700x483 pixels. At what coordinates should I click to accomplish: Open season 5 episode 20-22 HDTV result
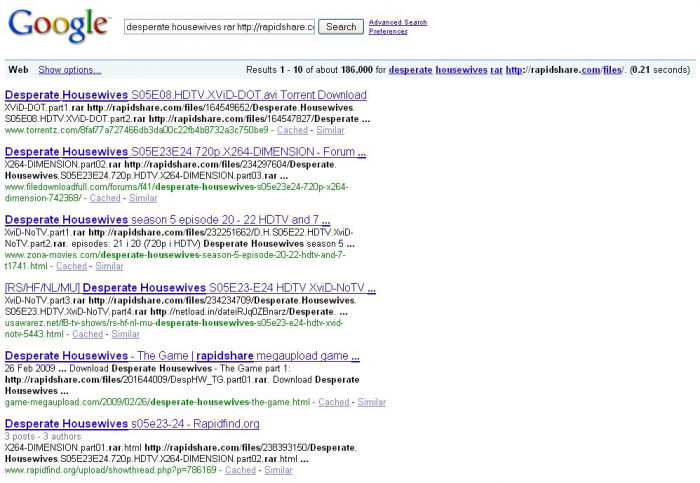[x=167, y=220]
